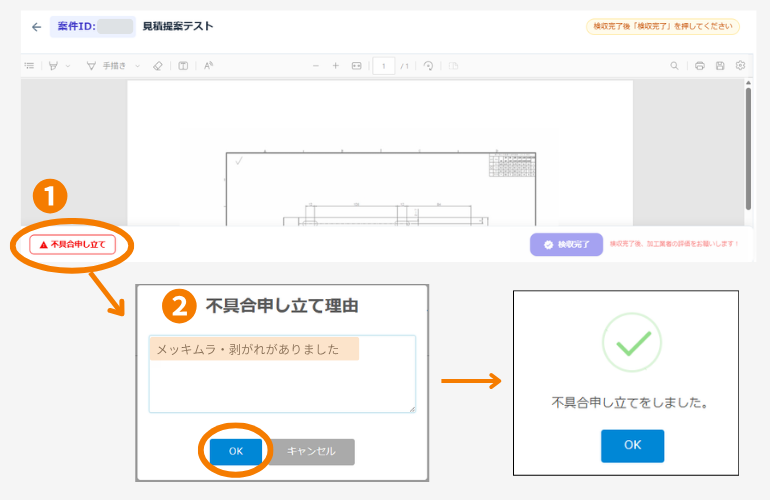The image size is (770, 500).
Task: Expand the highlighter options dropdown
Action: (x=68, y=66)
